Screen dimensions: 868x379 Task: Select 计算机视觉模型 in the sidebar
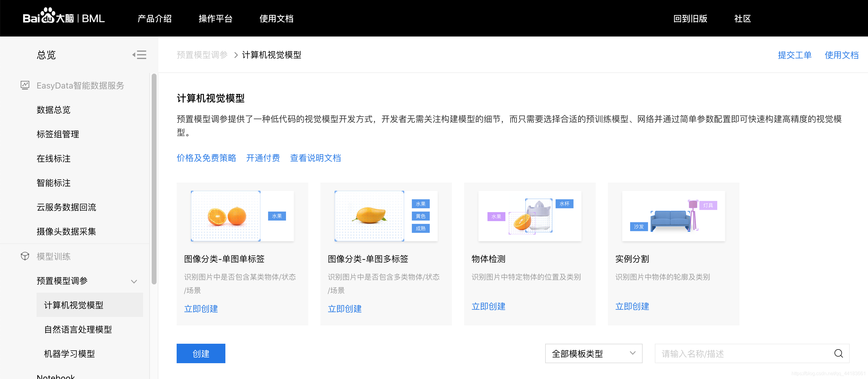[x=90, y=305]
